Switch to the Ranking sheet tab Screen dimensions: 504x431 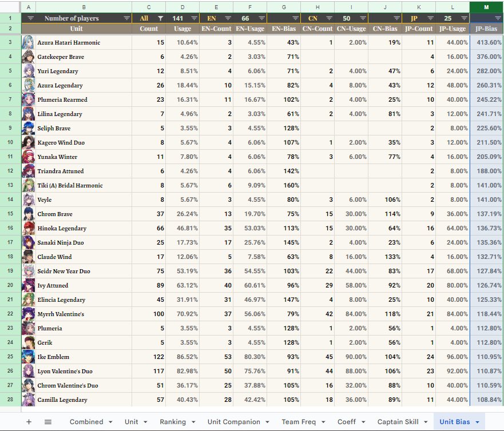coord(173,422)
